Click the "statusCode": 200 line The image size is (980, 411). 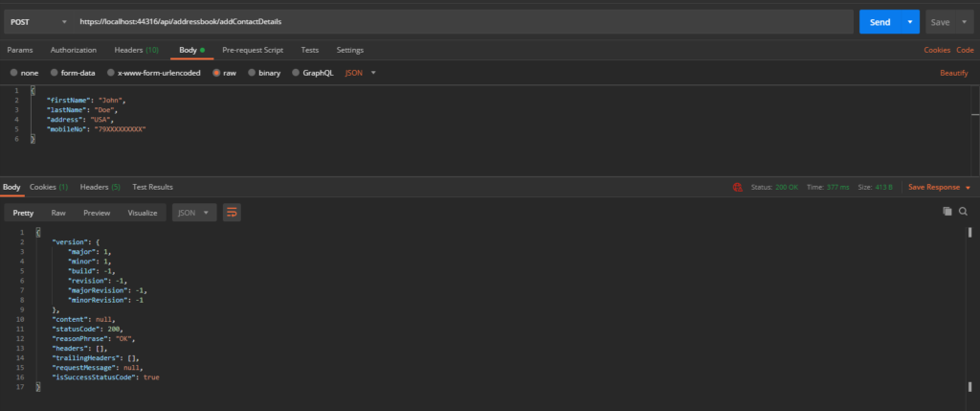pyautogui.click(x=87, y=329)
